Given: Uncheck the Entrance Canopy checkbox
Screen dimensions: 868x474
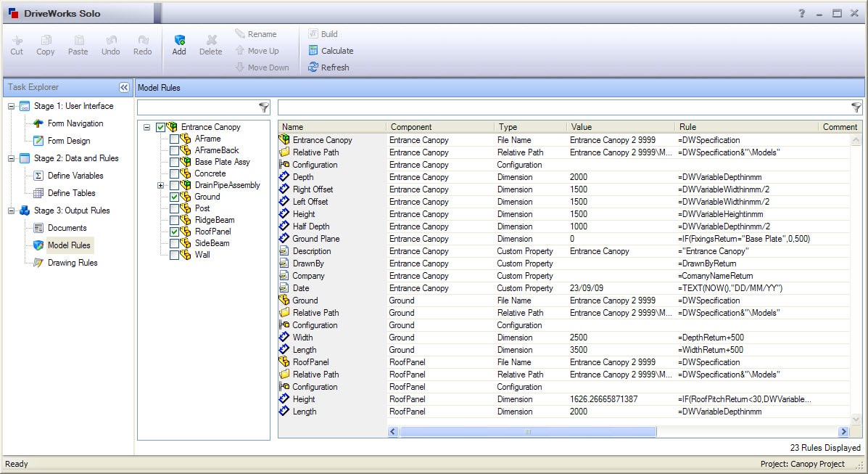Looking at the screenshot, I should click(160, 127).
